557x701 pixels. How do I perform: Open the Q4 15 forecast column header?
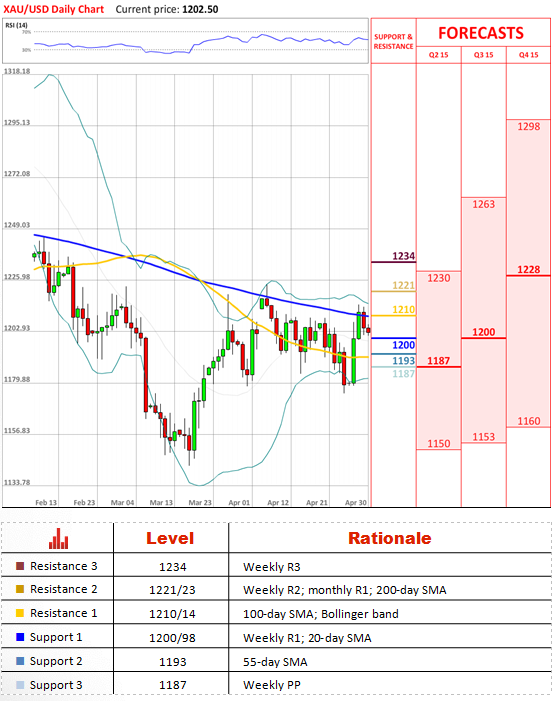(x=528, y=55)
